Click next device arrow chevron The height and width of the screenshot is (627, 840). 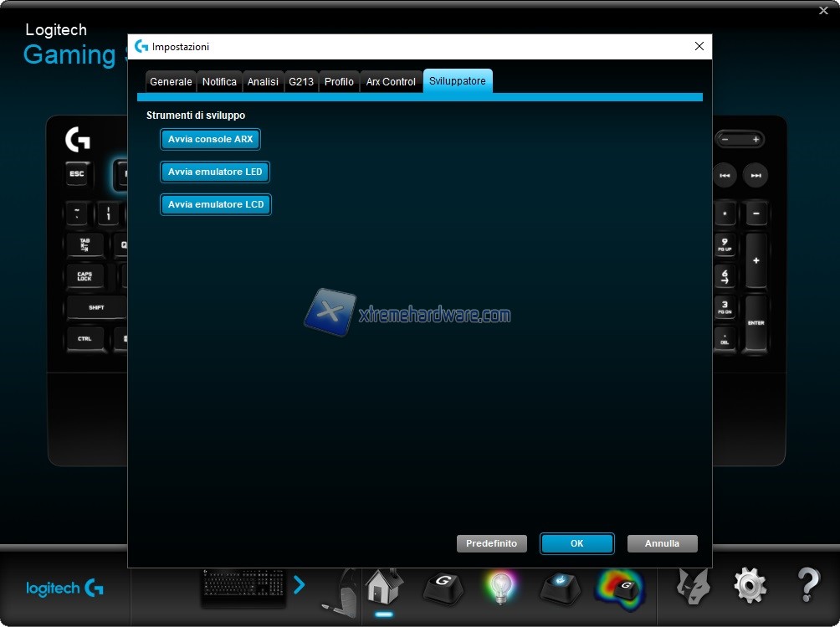click(x=300, y=585)
